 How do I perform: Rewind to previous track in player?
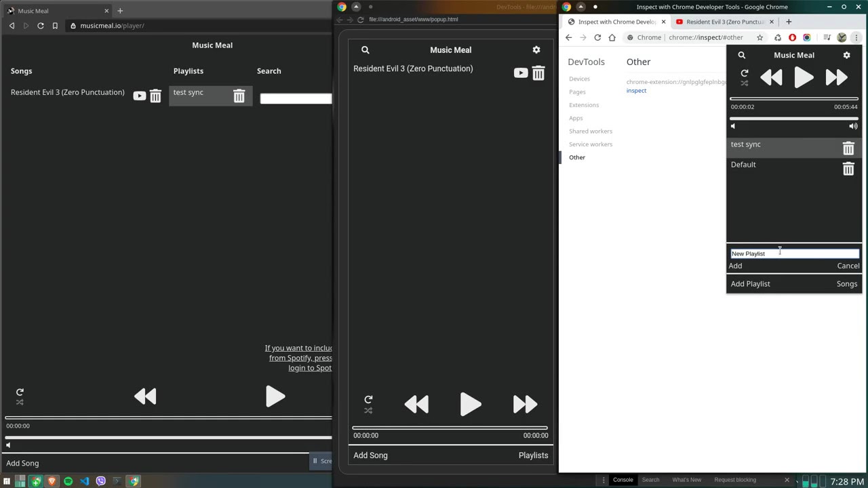pyautogui.click(x=771, y=77)
